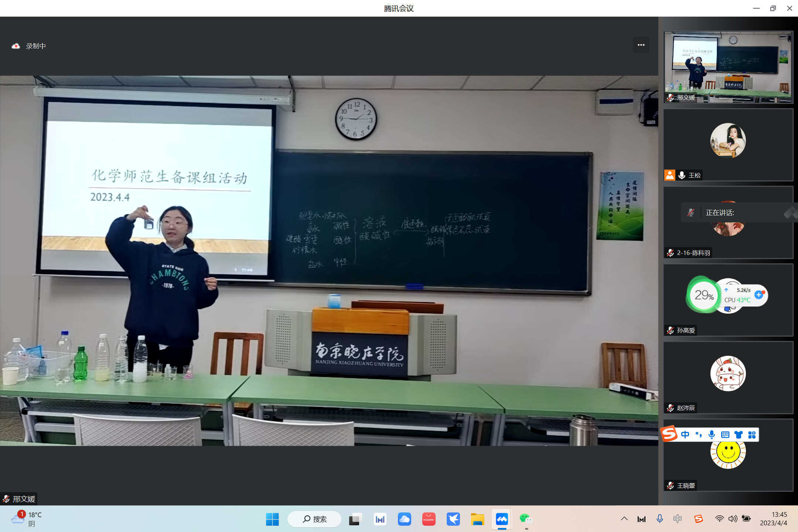The width and height of the screenshot is (798, 532).
Task: Click the orange host badge beside 王松
Action: click(x=670, y=175)
